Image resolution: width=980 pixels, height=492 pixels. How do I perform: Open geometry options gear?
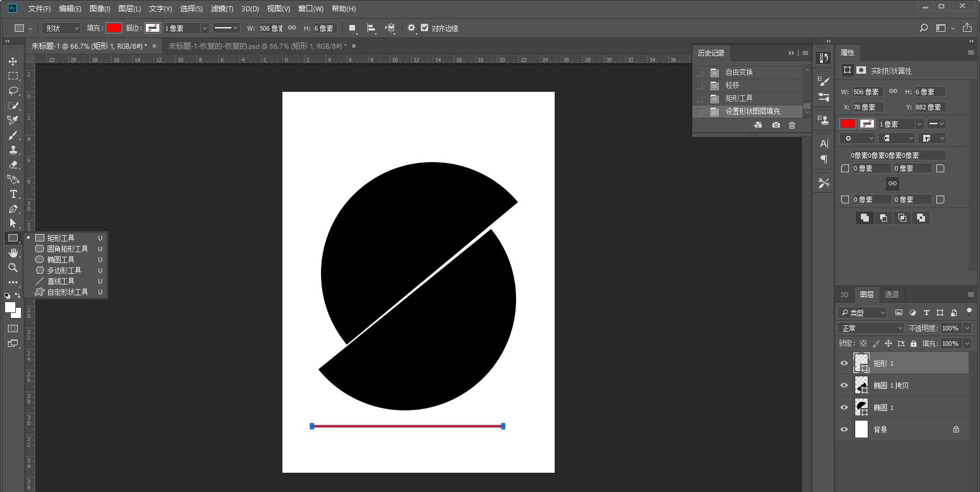(x=411, y=28)
